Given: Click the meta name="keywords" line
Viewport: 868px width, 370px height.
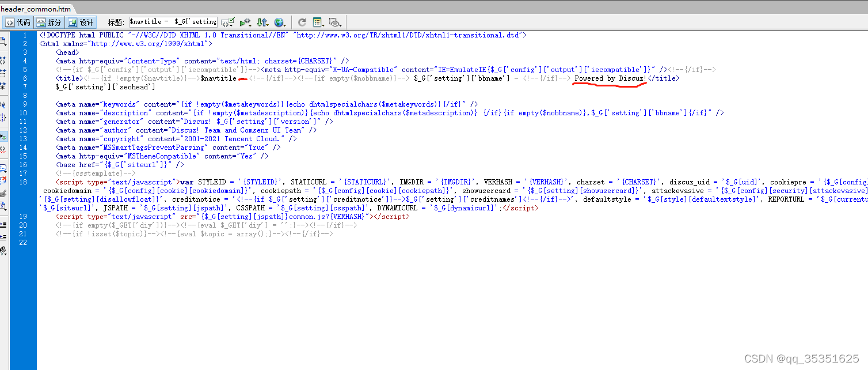Looking at the screenshot, I should tap(267, 104).
